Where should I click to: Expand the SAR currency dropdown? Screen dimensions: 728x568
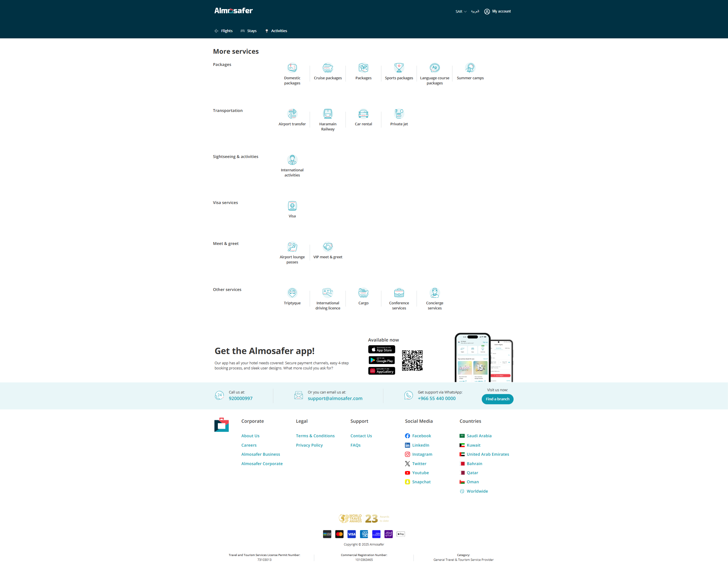[461, 12]
